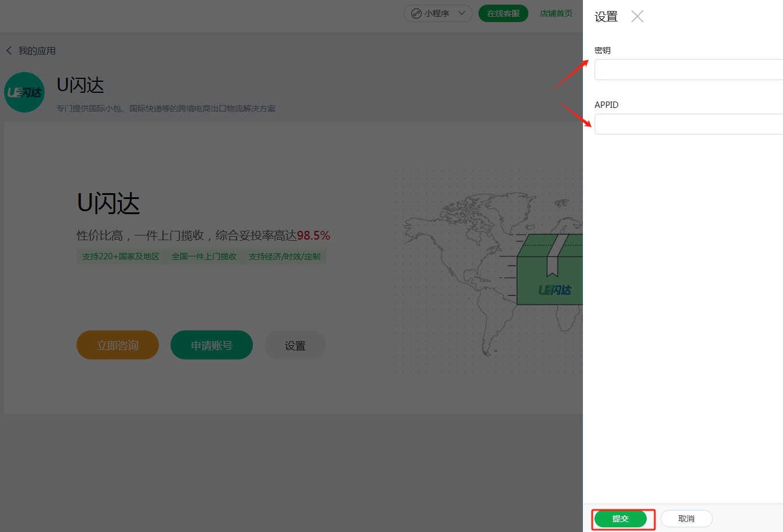Click the tag 支持经济/时效/定制
This screenshot has height=532, width=783.
point(285,256)
